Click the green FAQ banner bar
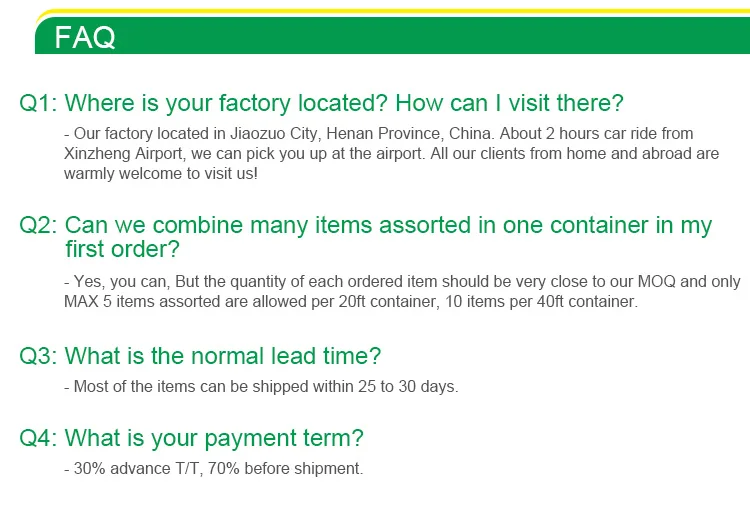The width and height of the screenshot is (750, 515). [392, 35]
